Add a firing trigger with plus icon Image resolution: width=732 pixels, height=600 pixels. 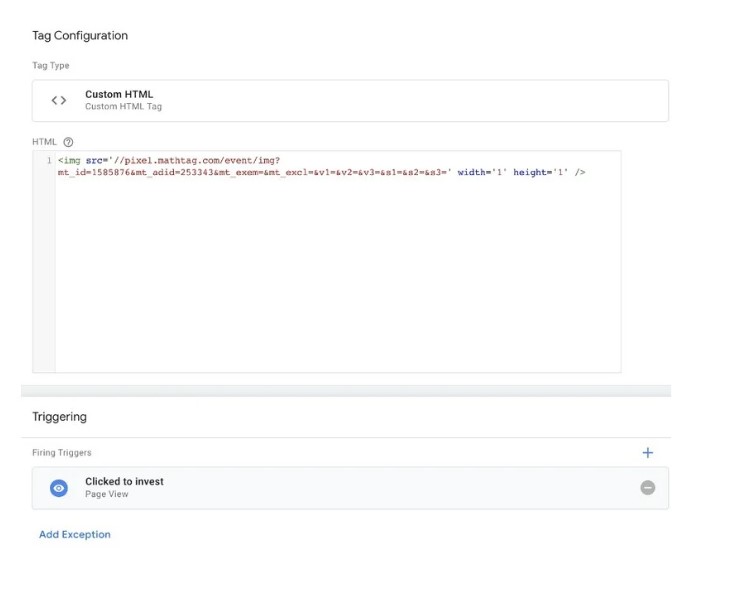pos(648,452)
